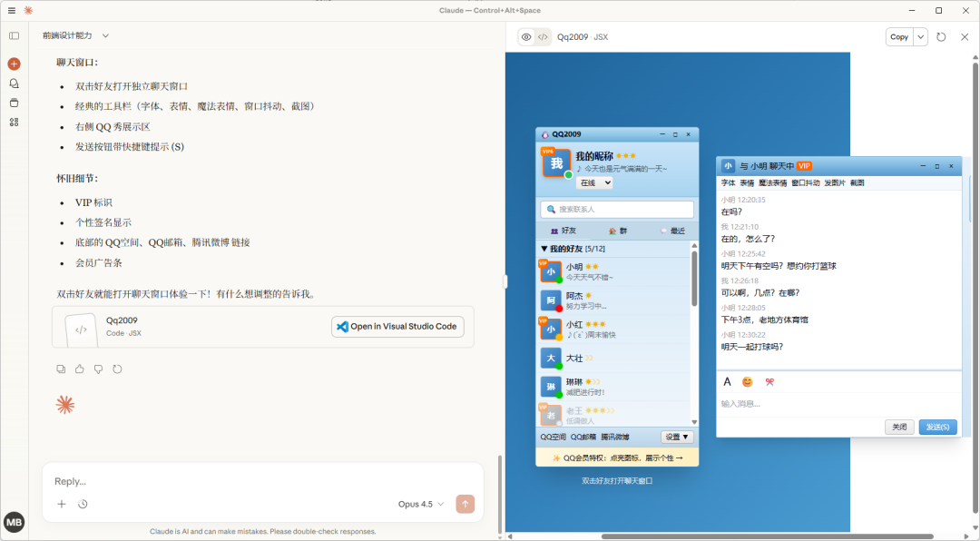The image size is (980, 541).
Task: Click the 搜索联系人 search field
Action: [617, 209]
